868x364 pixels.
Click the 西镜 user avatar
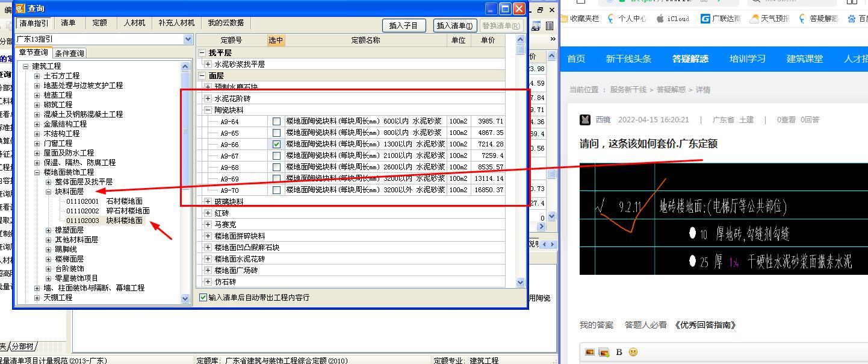tap(585, 119)
